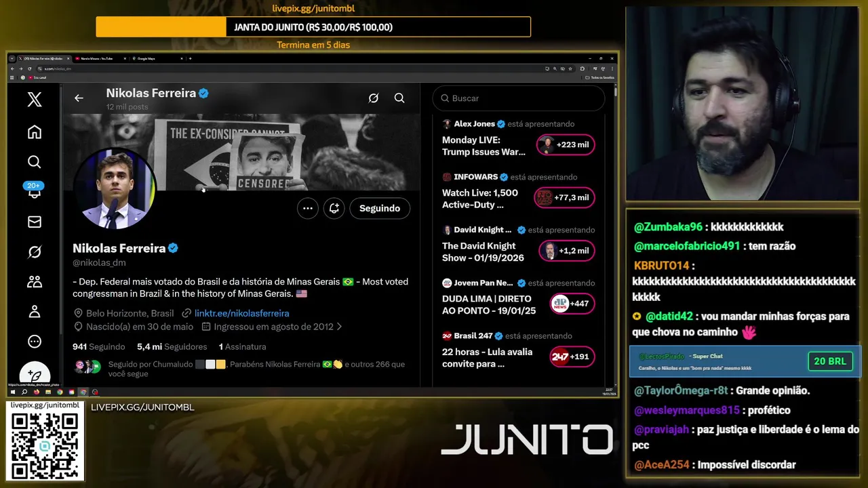Open the browser three-dot menu
The image size is (868, 488).
click(612, 68)
